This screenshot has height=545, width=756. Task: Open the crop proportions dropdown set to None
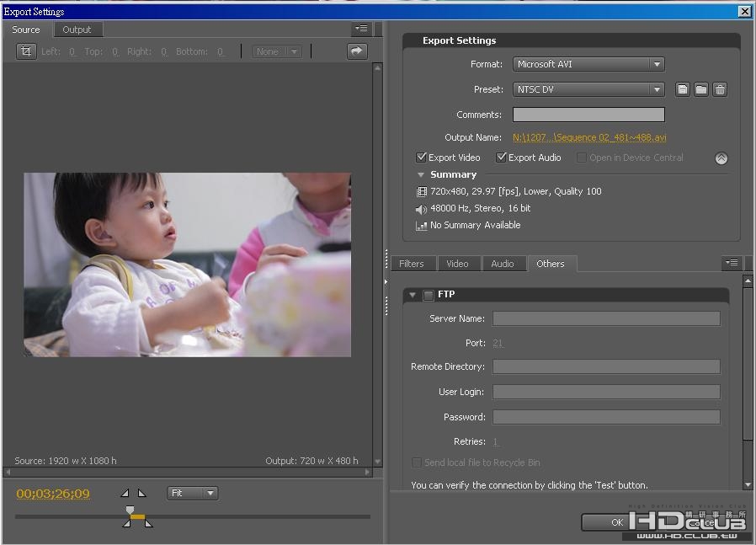point(277,51)
